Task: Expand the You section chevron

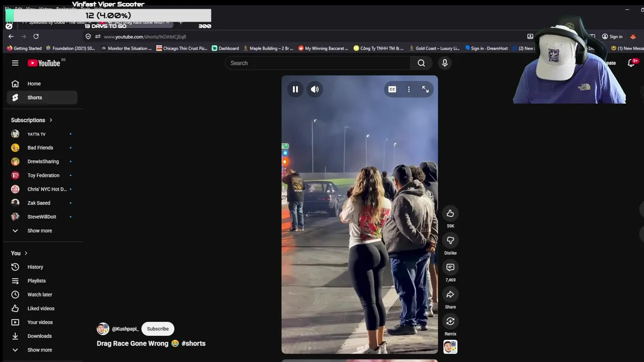Action: [26, 253]
